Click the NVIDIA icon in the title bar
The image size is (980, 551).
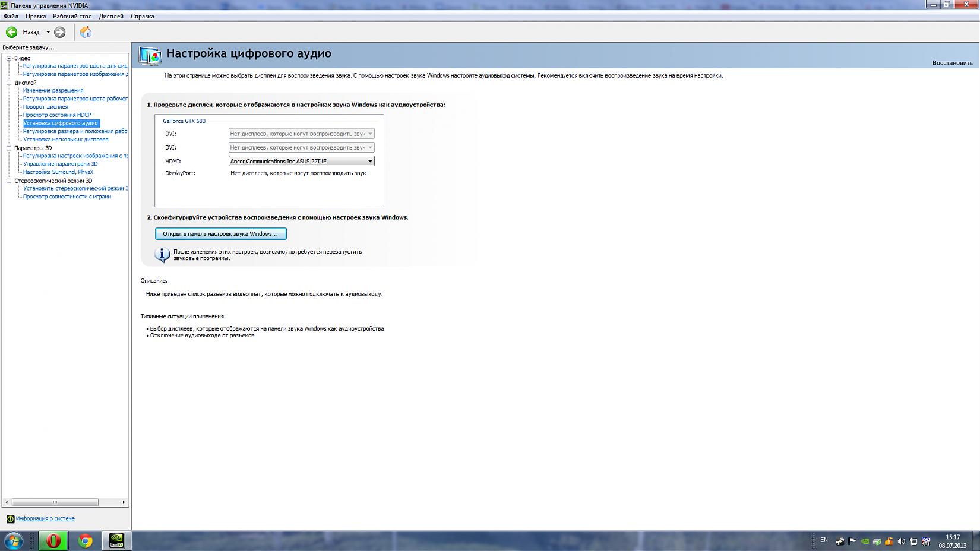click(x=5, y=5)
